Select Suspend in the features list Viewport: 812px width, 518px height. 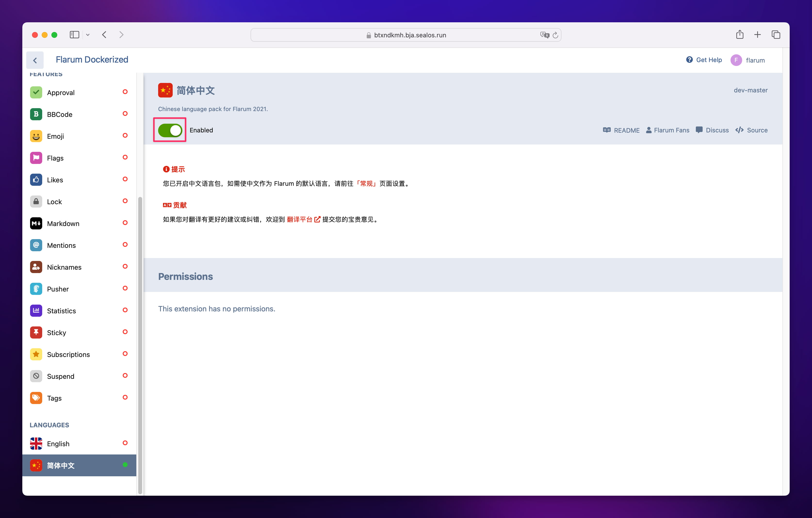point(79,376)
